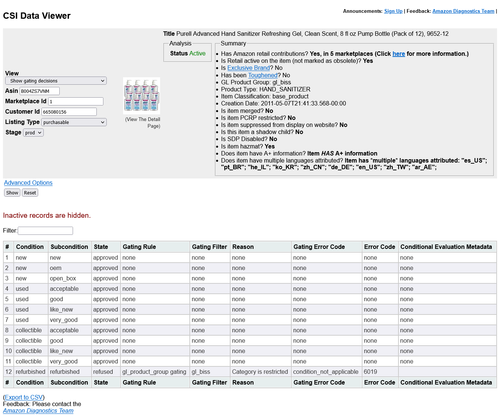
Task: Open the Toughened link
Action: coord(263,75)
